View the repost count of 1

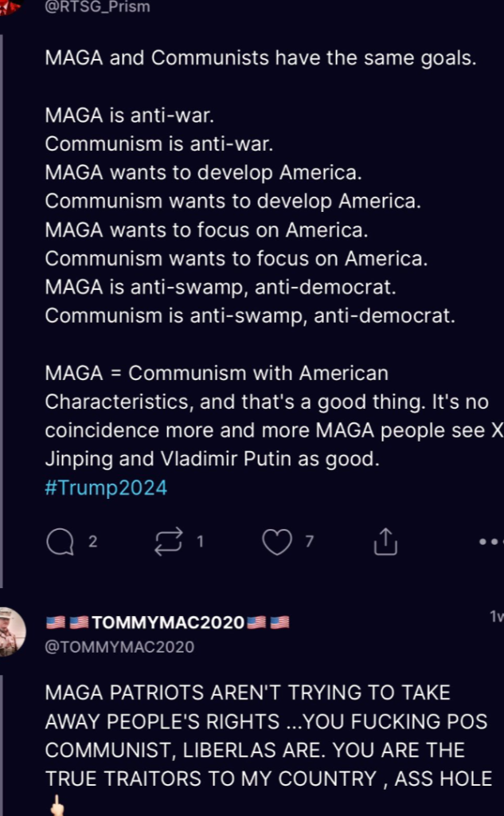(x=201, y=542)
